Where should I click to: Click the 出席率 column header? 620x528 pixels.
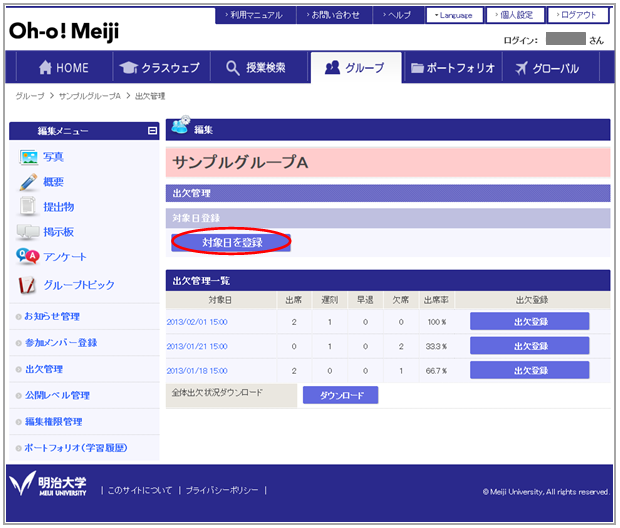coord(436,300)
